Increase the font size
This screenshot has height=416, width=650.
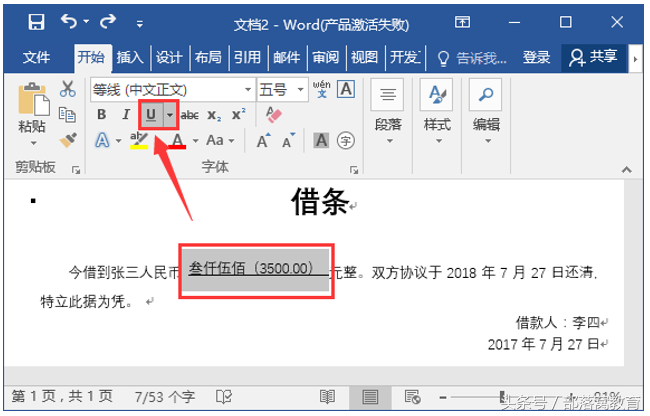click(263, 140)
